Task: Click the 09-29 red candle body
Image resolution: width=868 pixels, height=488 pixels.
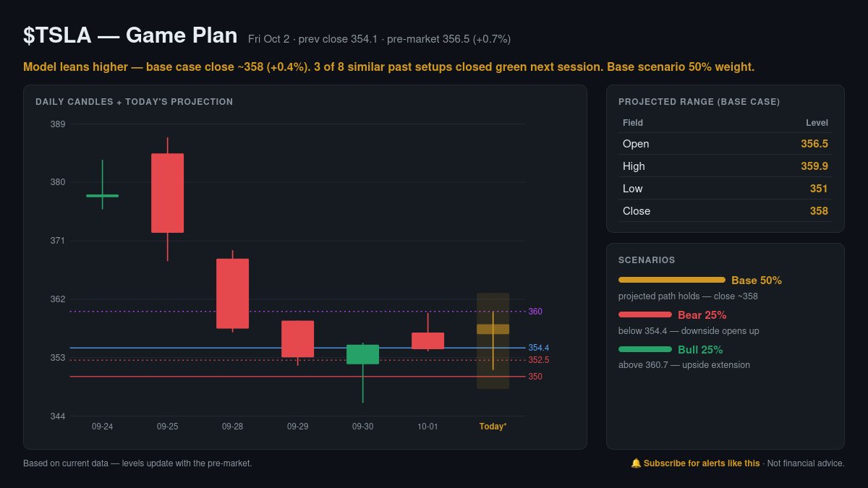Action: click(x=297, y=339)
